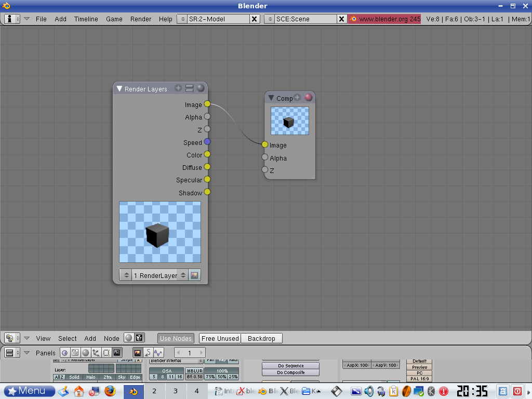Click the Render Layers node sphere preview icon
The width and height of the screenshot is (532, 399).
click(x=201, y=88)
